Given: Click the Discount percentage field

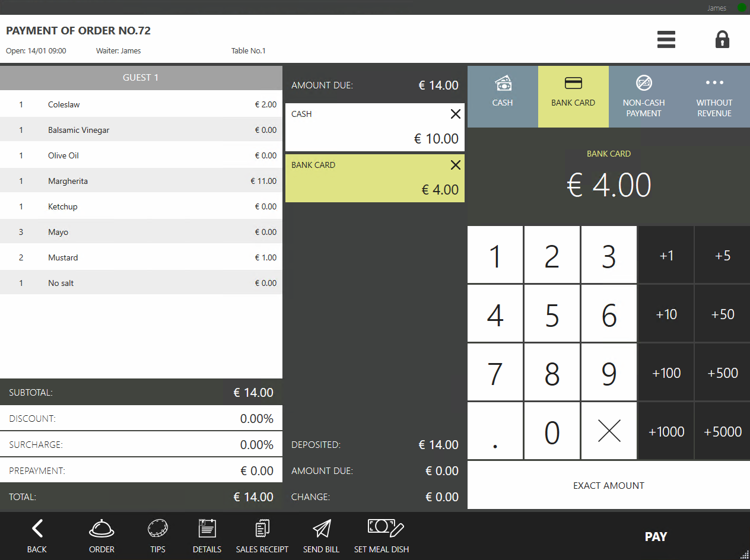Looking at the screenshot, I should tap(141, 419).
